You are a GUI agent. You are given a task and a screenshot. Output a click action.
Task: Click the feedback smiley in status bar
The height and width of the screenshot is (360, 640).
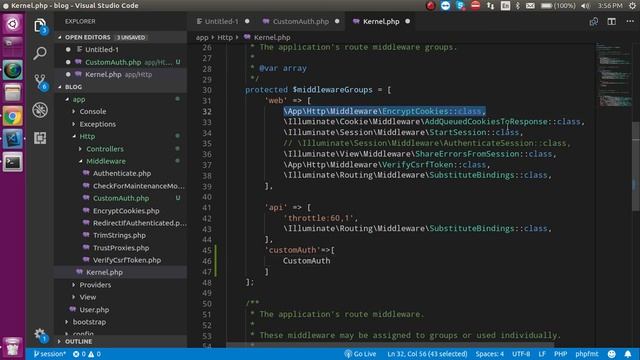click(x=611, y=354)
